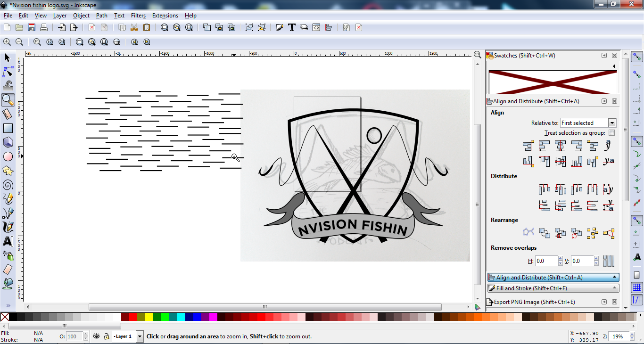644x344 pixels.
Task: Iconify the Align and Distribute panel
Action: (604, 101)
